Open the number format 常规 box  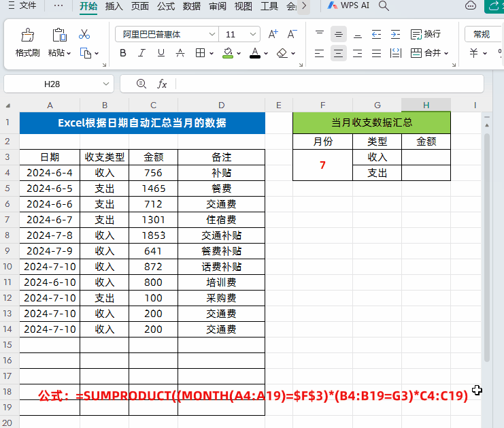(x=484, y=34)
